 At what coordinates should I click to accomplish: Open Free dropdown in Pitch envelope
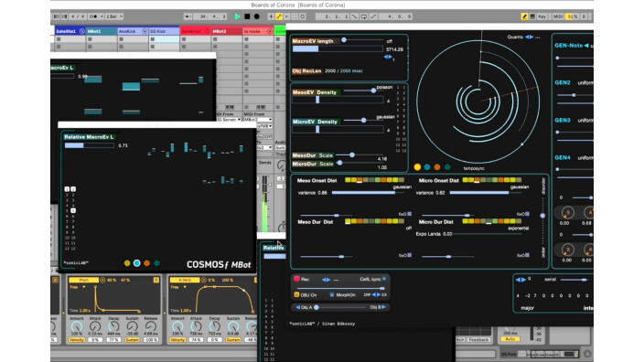pyautogui.click(x=78, y=287)
